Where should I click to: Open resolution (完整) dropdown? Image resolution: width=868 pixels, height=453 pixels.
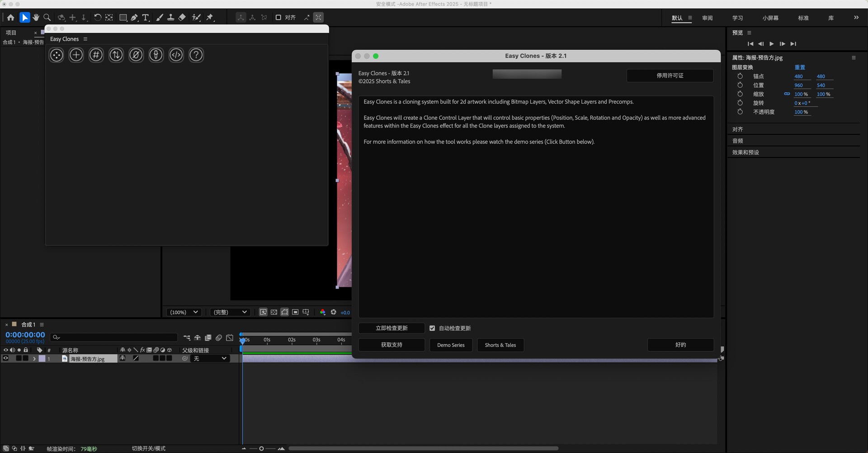coord(230,312)
